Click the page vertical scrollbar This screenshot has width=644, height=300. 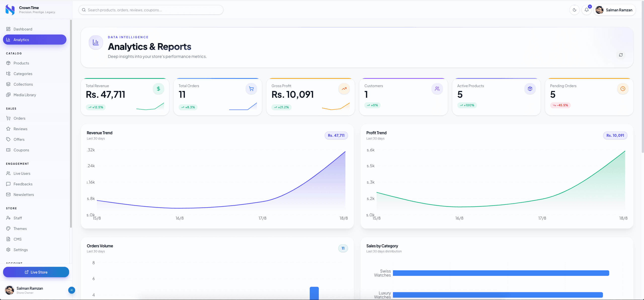click(643, 77)
